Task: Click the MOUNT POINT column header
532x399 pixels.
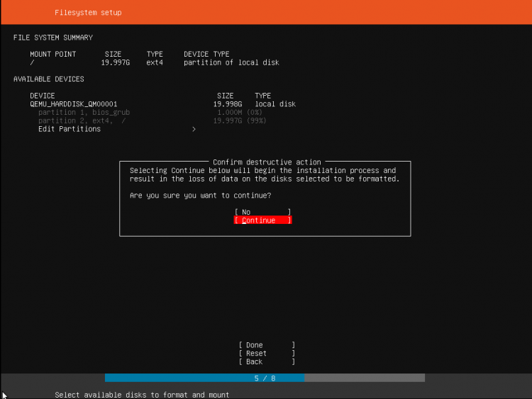Action: pyautogui.click(x=53, y=55)
